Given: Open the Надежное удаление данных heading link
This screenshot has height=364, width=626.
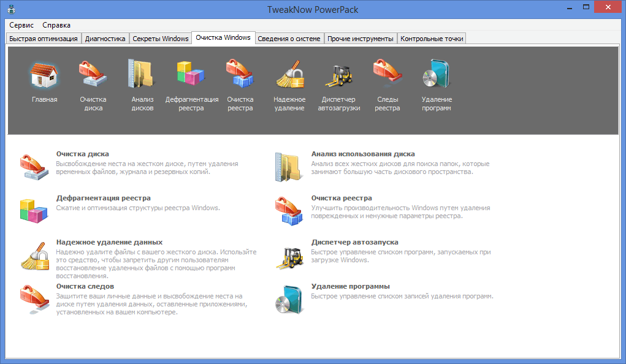Looking at the screenshot, I should coord(109,242).
